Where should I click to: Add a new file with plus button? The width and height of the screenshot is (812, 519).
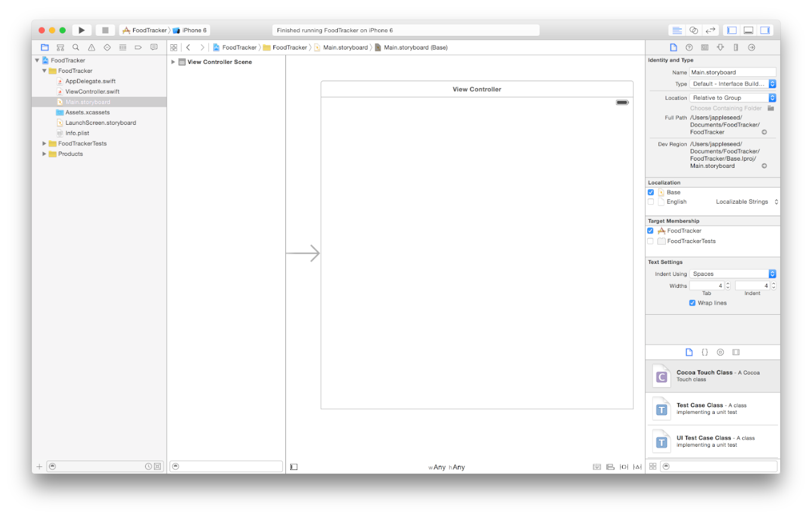point(39,466)
